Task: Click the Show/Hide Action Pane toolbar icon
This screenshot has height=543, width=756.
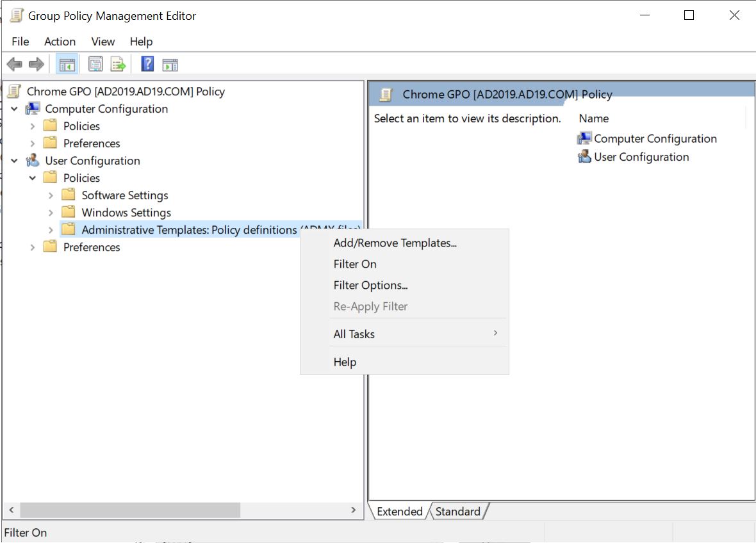Action: pos(170,64)
